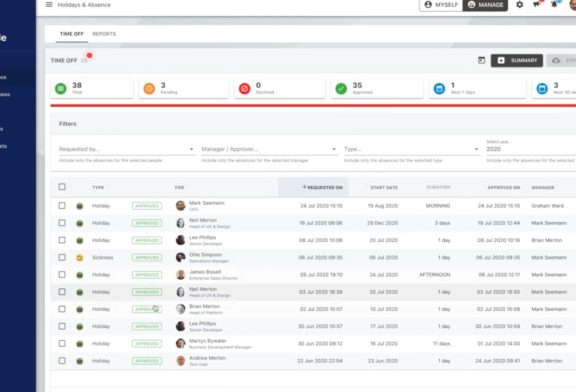576x392 pixels.
Task: Select the green Total 38 icon
Action: point(61,89)
